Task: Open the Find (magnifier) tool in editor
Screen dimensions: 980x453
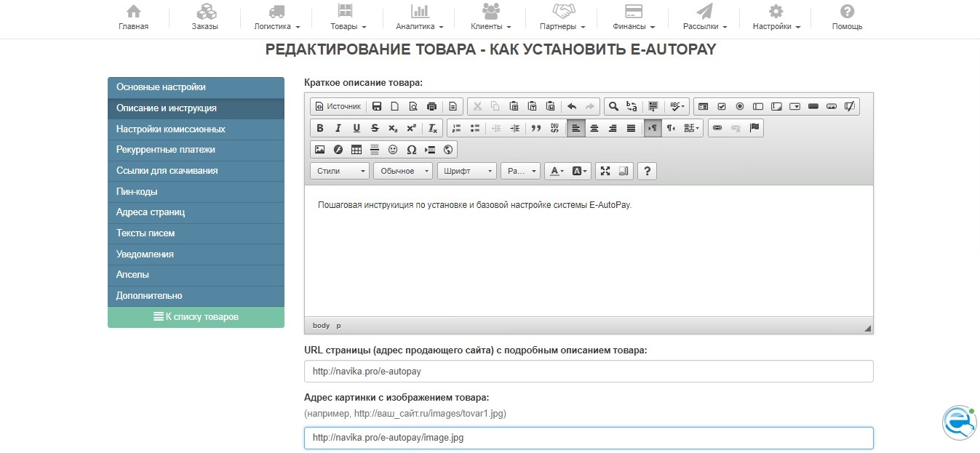Action: coord(613,106)
